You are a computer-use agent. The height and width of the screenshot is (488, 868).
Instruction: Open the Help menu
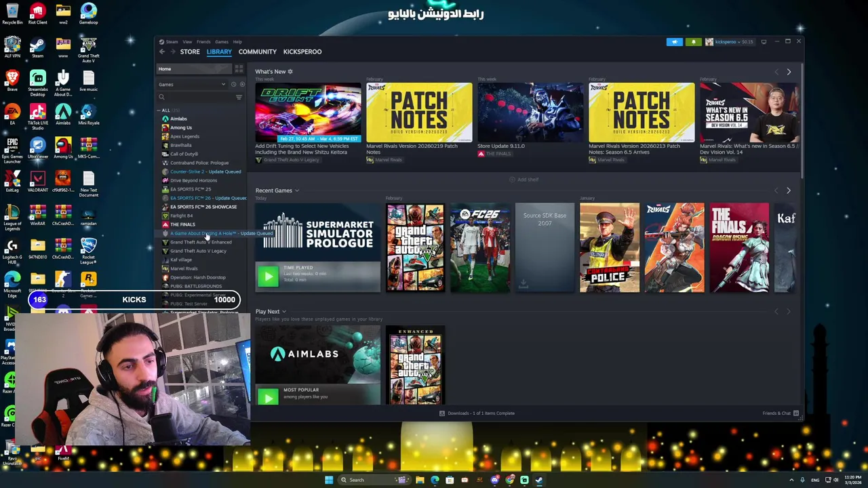pyautogui.click(x=237, y=42)
